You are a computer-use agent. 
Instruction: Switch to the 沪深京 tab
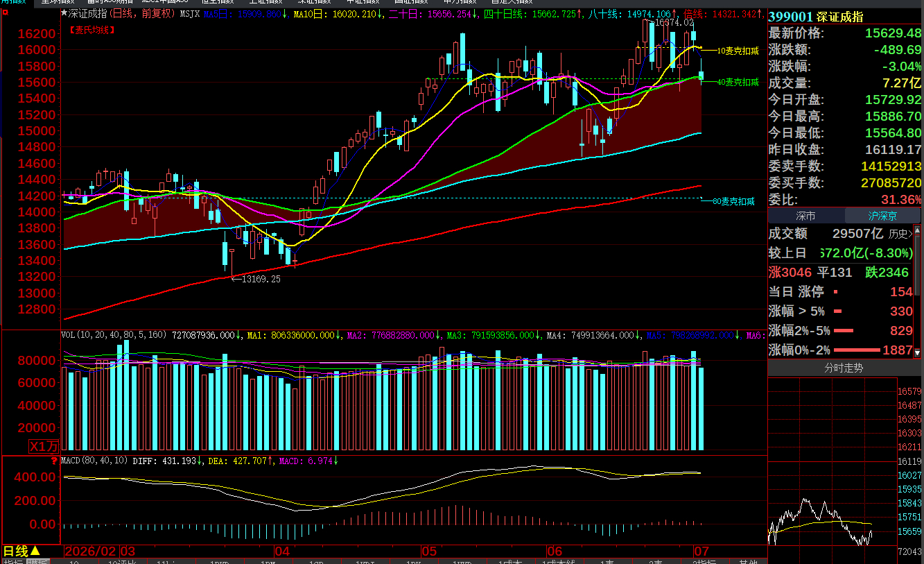point(884,216)
